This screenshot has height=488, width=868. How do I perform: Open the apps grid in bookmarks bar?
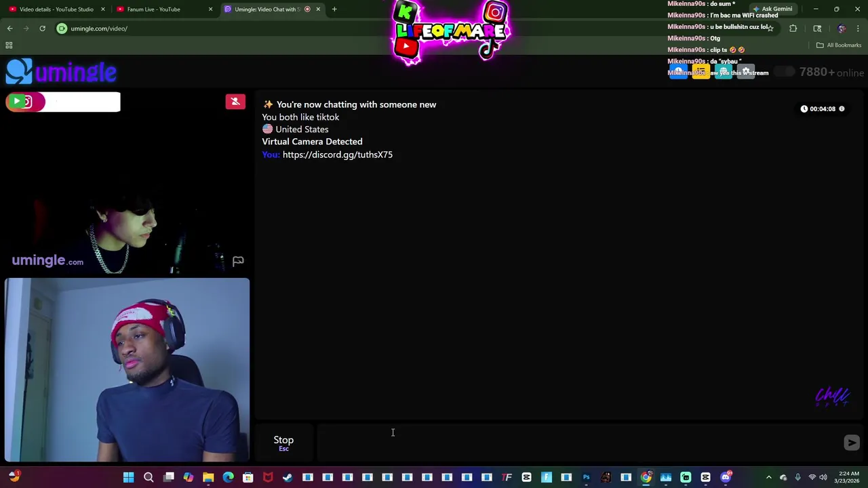(9, 45)
